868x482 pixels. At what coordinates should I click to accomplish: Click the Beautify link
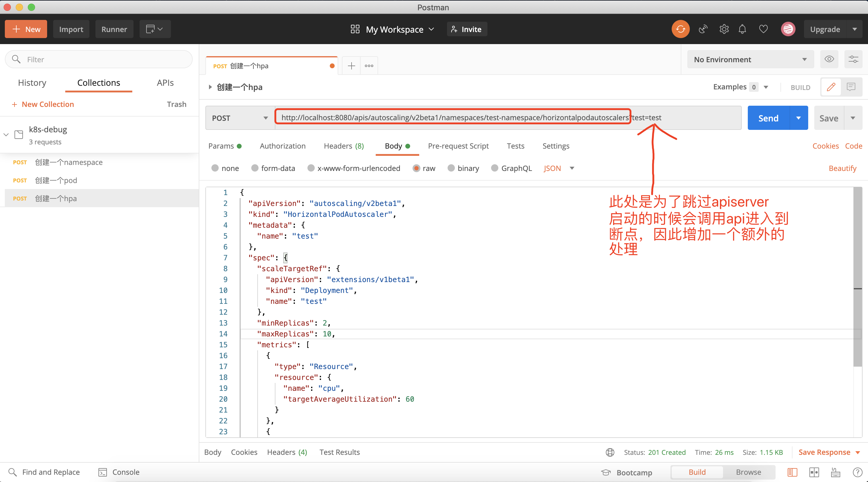pyautogui.click(x=842, y=168)
